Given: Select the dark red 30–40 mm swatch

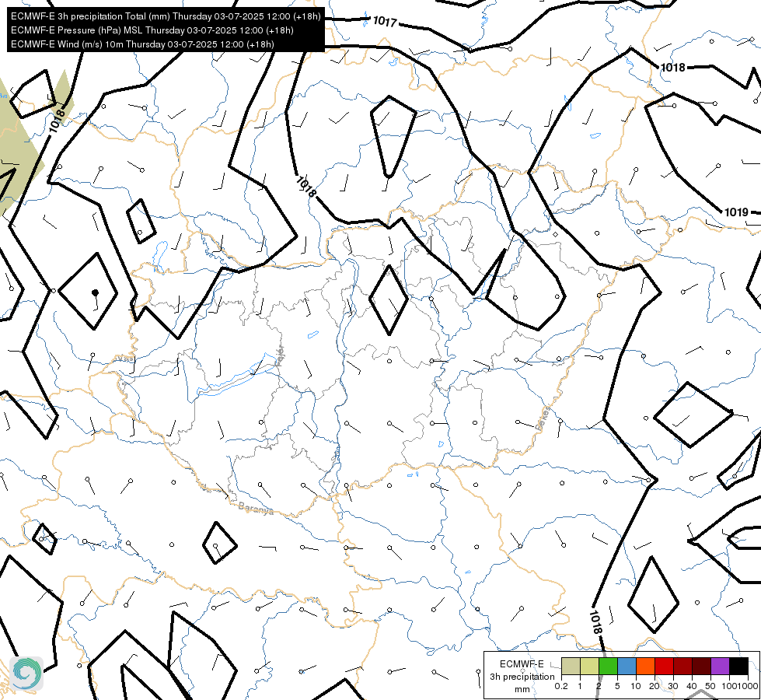Looking at the screenshot, I should click(x=682, y=667).
